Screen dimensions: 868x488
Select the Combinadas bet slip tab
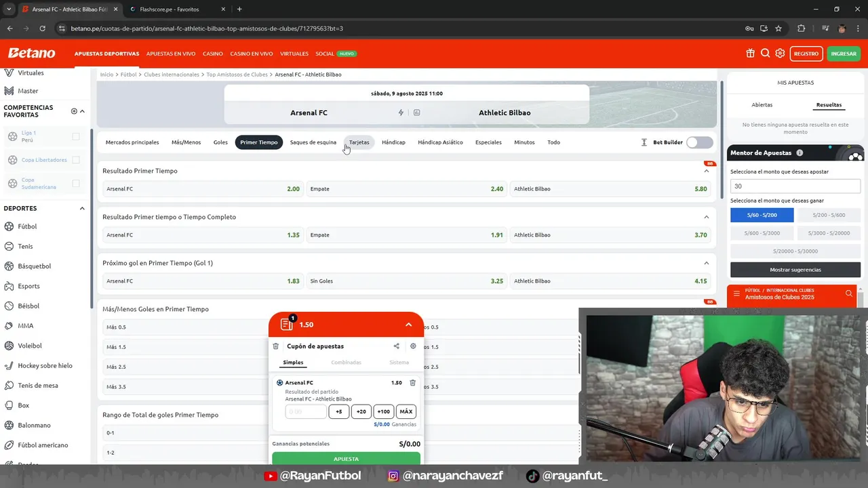tap(346, 363)
